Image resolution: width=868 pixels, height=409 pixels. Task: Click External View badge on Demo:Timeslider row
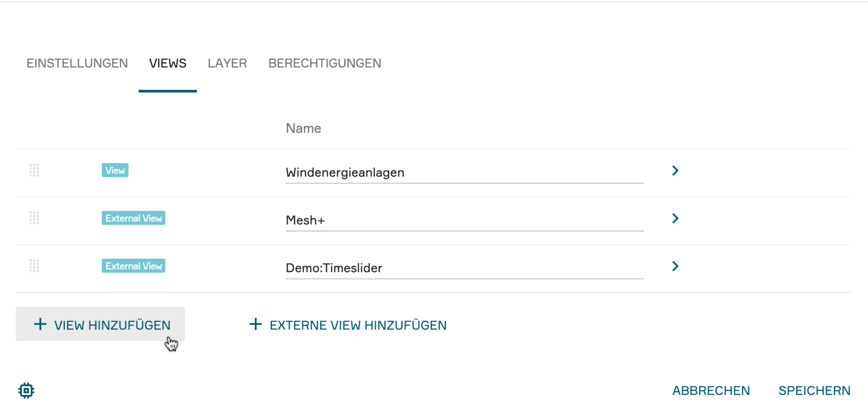133,266
